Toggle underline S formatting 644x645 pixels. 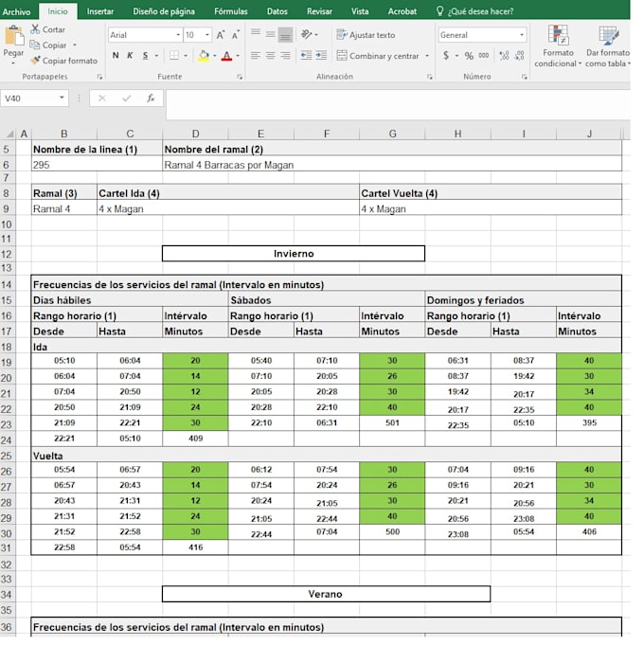click(x=145, y=56)
